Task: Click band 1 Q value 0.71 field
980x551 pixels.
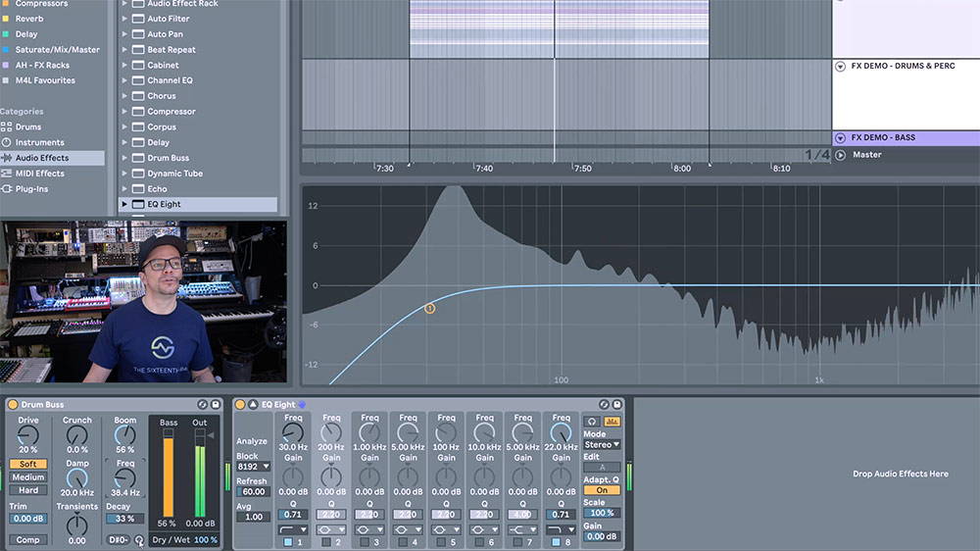Action: [x=292, y=514]
